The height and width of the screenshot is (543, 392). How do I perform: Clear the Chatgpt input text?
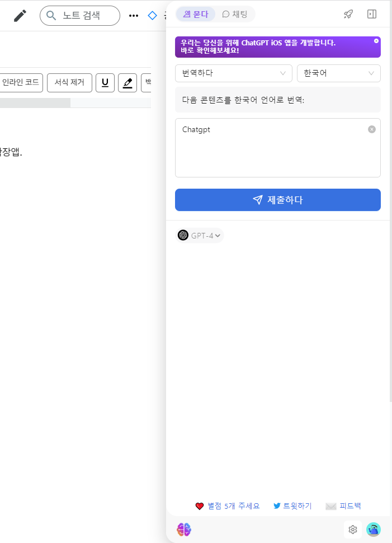[x=371, y=129]
